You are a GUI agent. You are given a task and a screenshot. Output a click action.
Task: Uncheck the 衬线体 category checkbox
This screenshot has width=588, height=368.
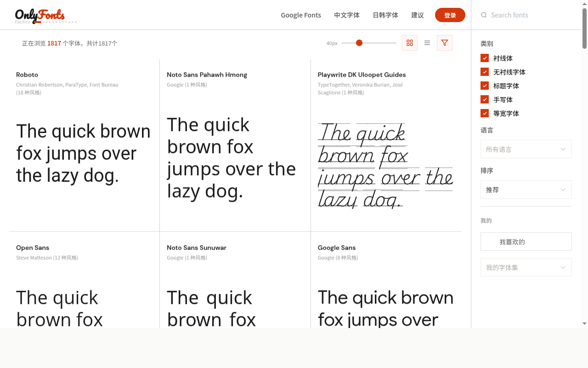click(485, 58)
